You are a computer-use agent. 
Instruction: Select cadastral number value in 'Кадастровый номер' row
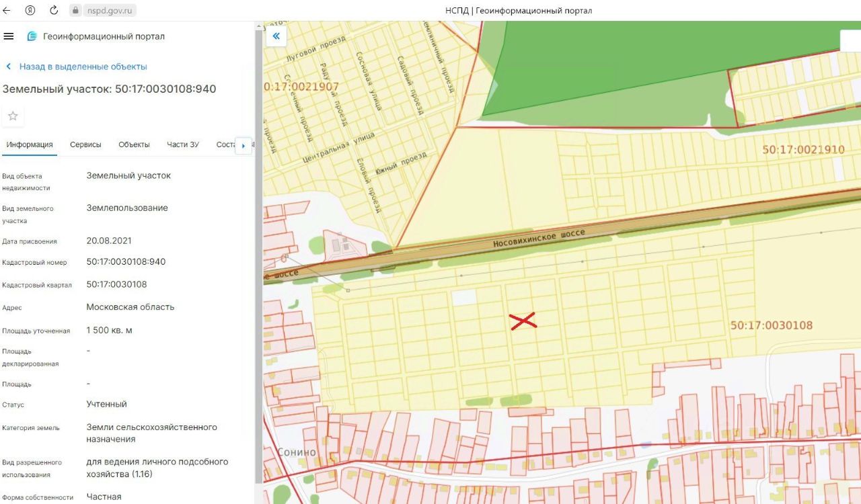[x=126, y=261]
